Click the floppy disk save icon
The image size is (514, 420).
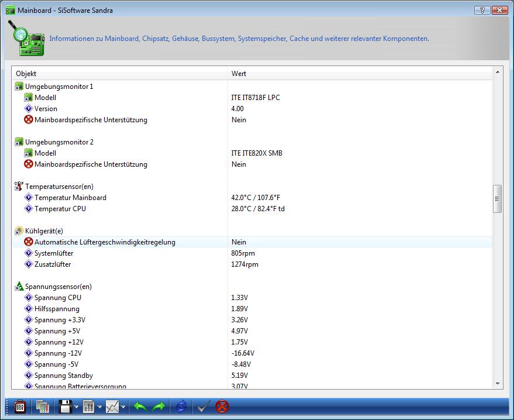tap(65, 407)
